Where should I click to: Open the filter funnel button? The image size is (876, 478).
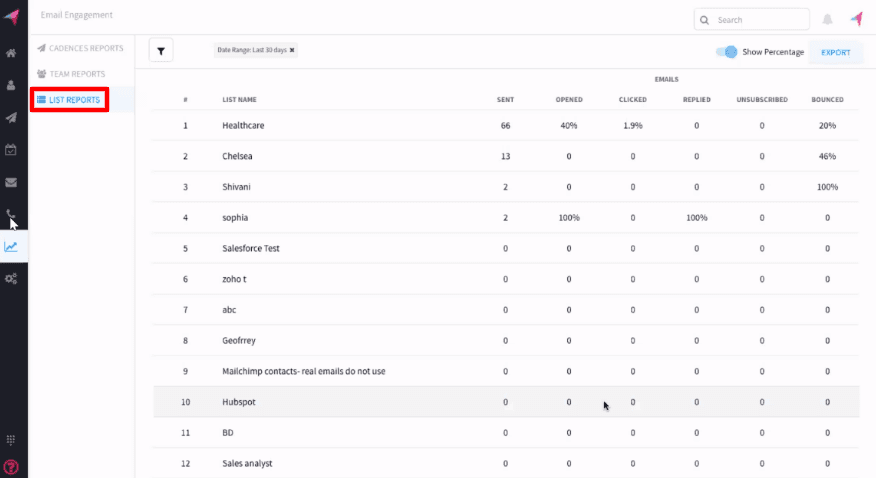point(161,51)
